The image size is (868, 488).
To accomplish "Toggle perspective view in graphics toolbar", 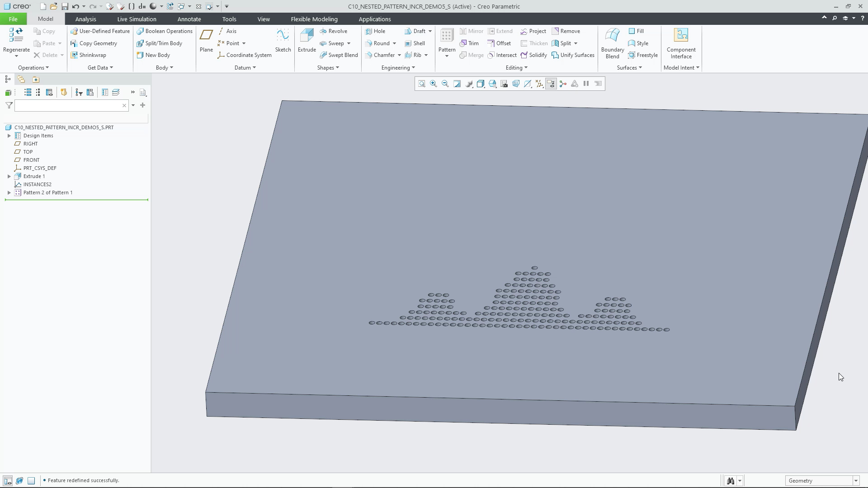I will pyautogui.click(x=516, y=84).
